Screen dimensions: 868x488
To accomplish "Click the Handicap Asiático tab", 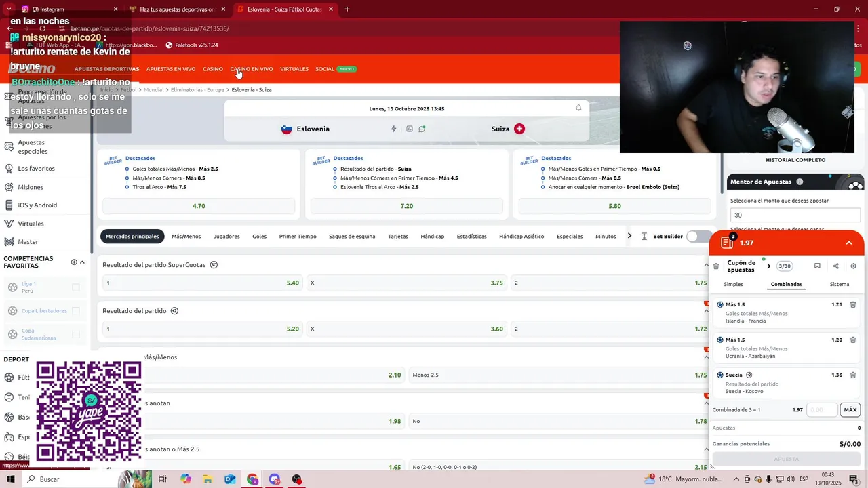I will pos(521,237).
